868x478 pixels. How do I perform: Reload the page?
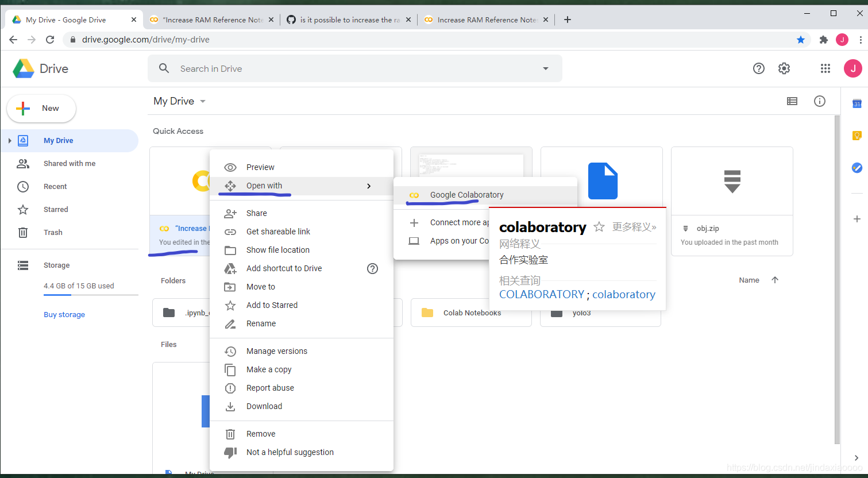50,40
